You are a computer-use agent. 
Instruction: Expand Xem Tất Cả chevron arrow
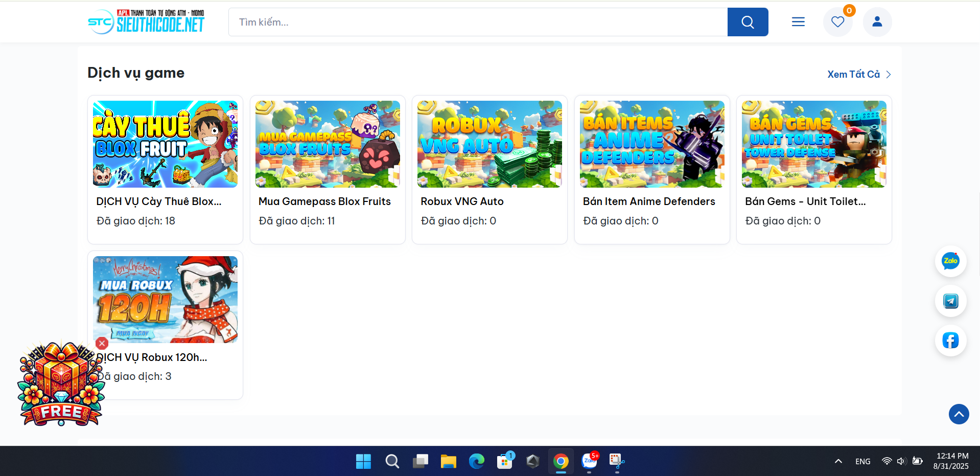tap(889, 75)
